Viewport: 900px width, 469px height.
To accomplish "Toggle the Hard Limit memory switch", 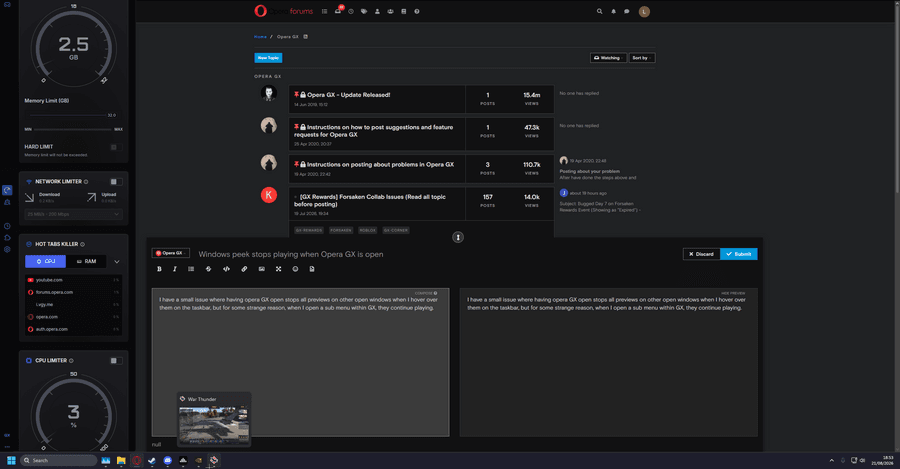I will (116, 148).
